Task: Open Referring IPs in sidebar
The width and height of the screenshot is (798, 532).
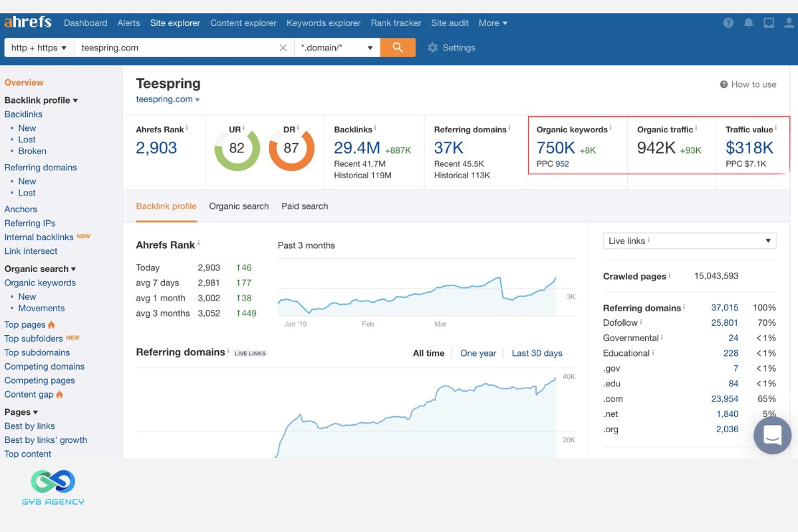Action: (30, 223)
